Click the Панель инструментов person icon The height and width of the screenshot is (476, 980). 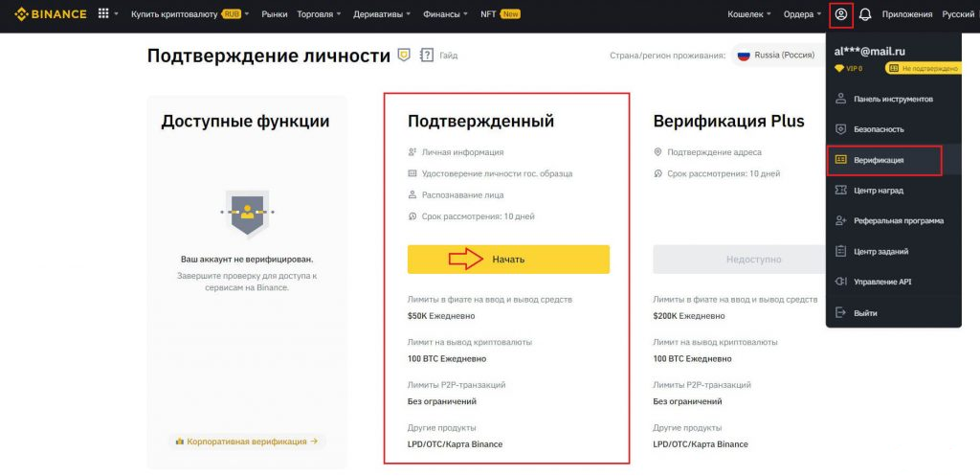840,99
